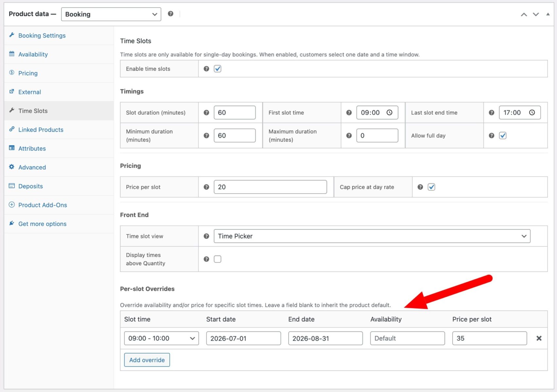Switch to the Availability tab
The height and width of the screenshot is (392, 557).
pyautogui.click(x=33, y=55)
